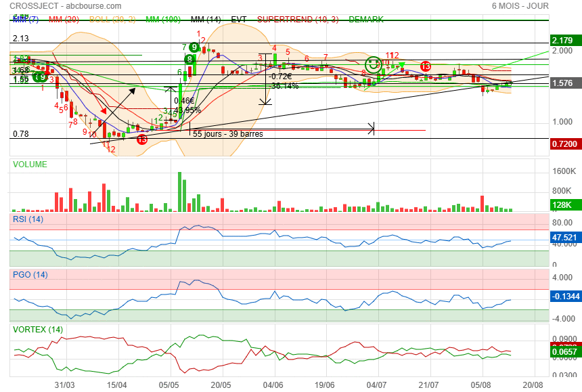Click the EVT legend entry
582x392 pixels.
239,20
